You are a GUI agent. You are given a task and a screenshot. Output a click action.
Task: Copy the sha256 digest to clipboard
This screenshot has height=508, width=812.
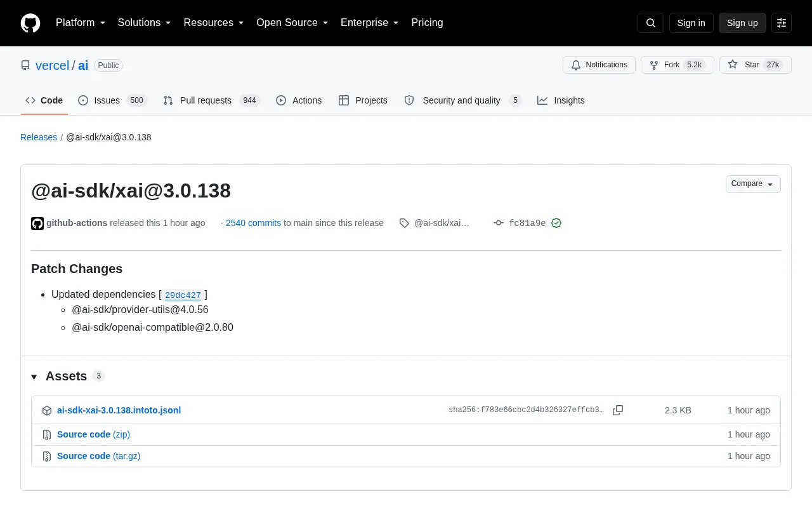click(x=618, y=410)
